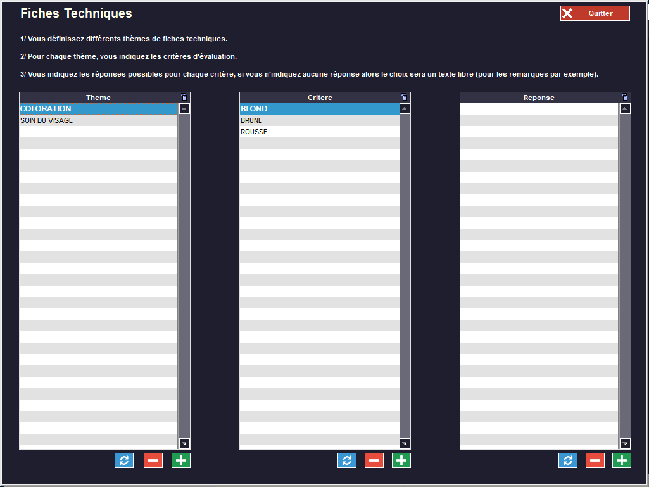Add a new theme with green plus

click(x=180, y=460)
